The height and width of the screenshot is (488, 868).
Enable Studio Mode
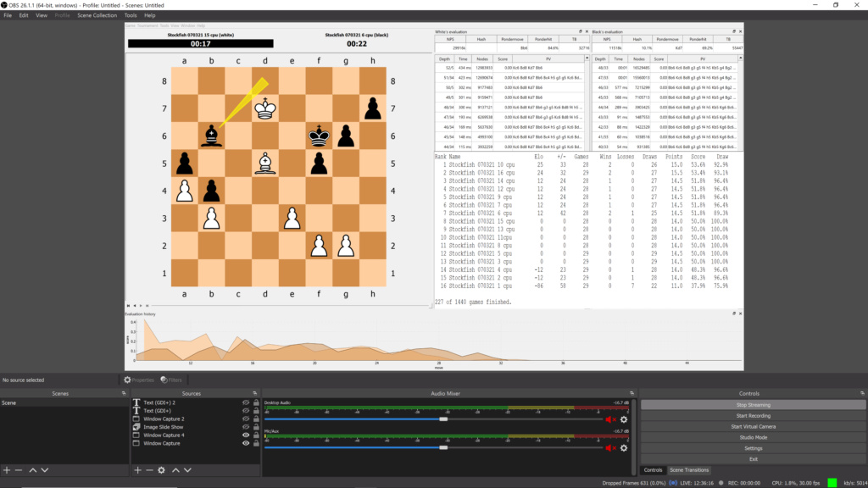753,437
